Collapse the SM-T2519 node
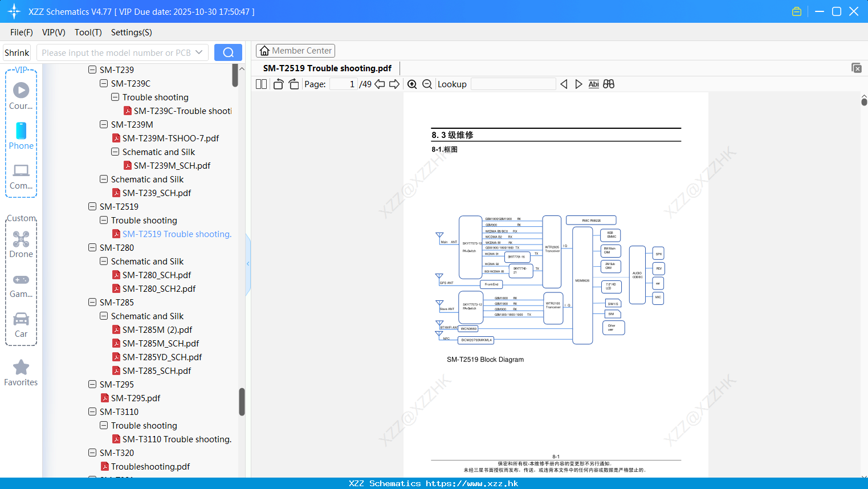Screen dimensions: 868x489 tap(92, 206)
